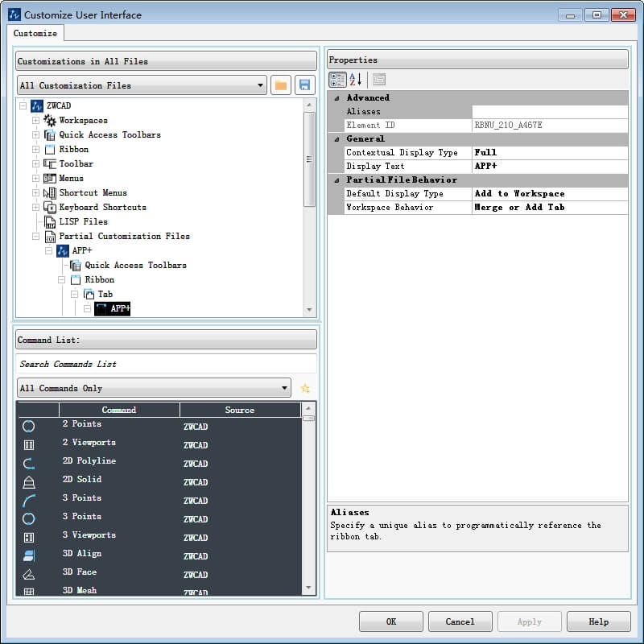Image resolution: width=644 pixels, height=644 pixels.
Task: Select LISP Files in the tree
Action: (83, 221)
